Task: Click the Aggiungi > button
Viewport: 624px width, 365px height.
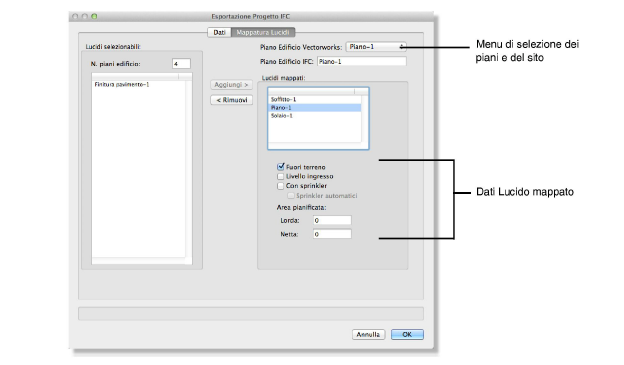Action: [x=231, y=85]
